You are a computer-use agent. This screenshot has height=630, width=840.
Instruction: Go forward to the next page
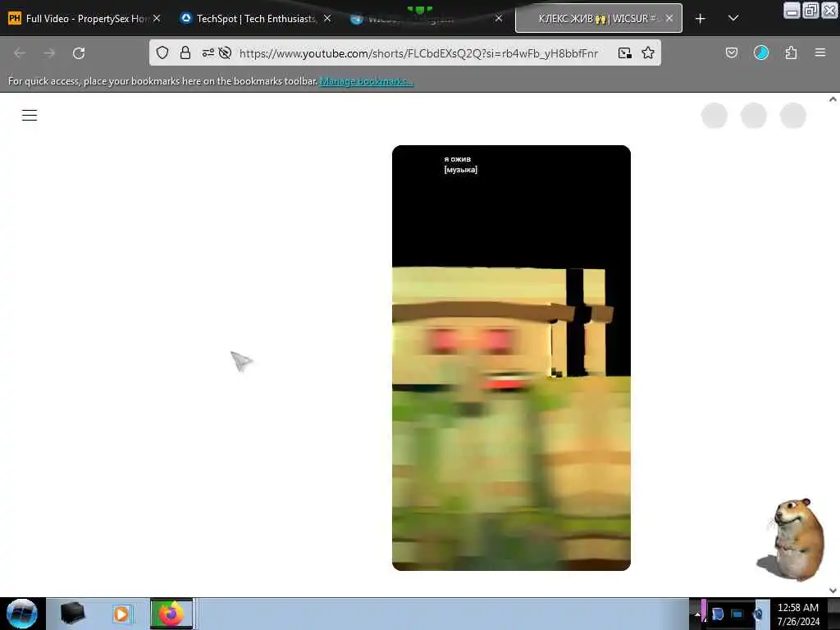[x=49, y=53]
